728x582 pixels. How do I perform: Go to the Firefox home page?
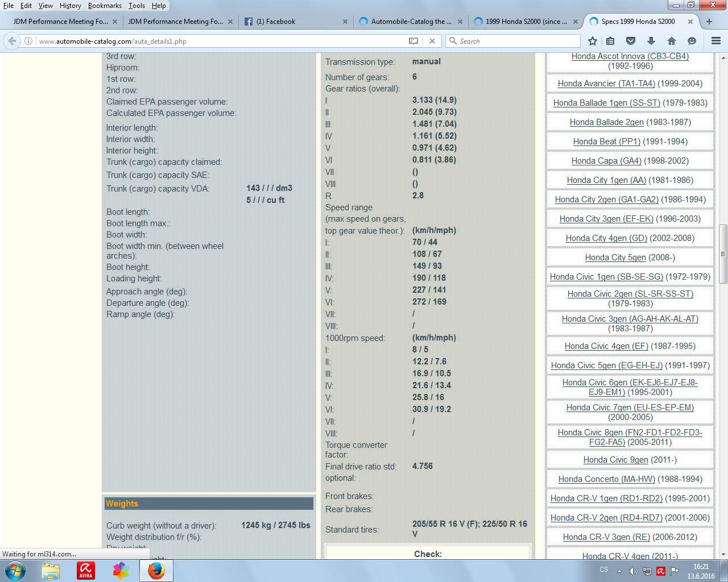point(672,41)
